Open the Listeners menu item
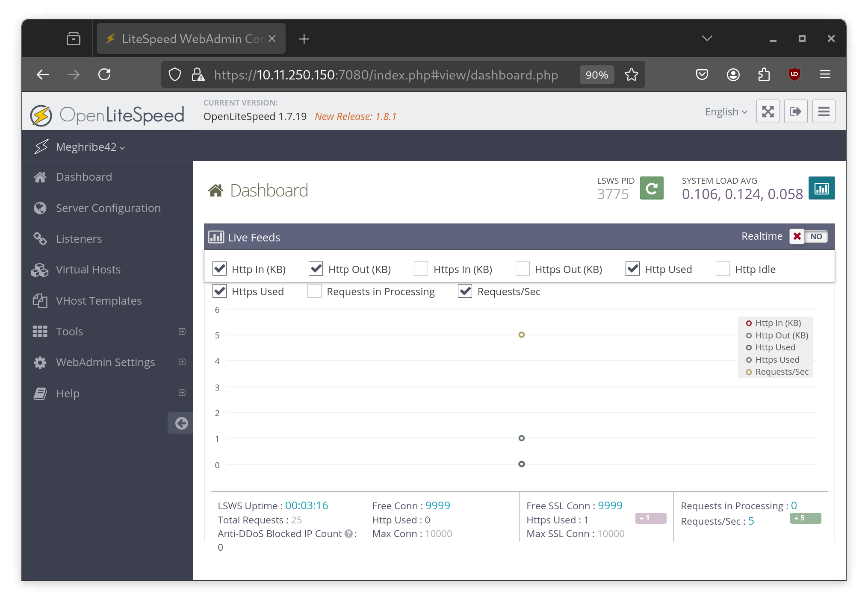The height and width of the screenshot is (605, 868). [107, 239]
